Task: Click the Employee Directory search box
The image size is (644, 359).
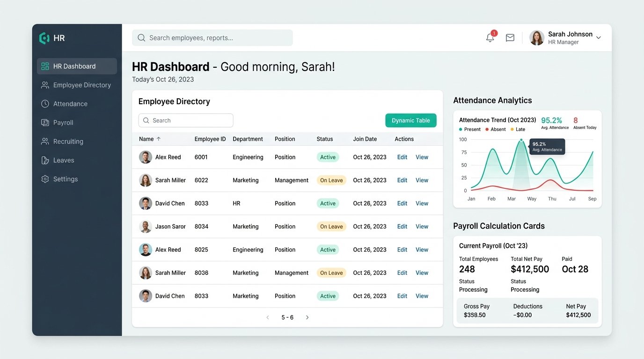Action: [186, 121]
